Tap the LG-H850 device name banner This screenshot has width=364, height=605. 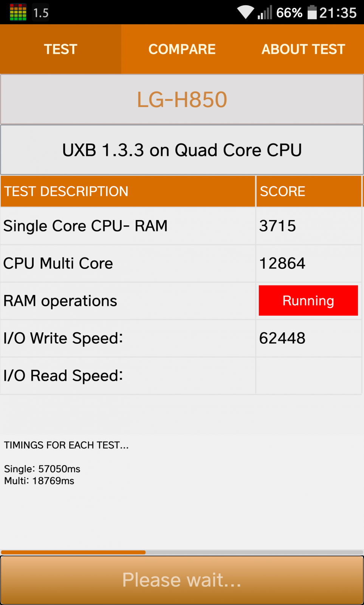[182, 99]
